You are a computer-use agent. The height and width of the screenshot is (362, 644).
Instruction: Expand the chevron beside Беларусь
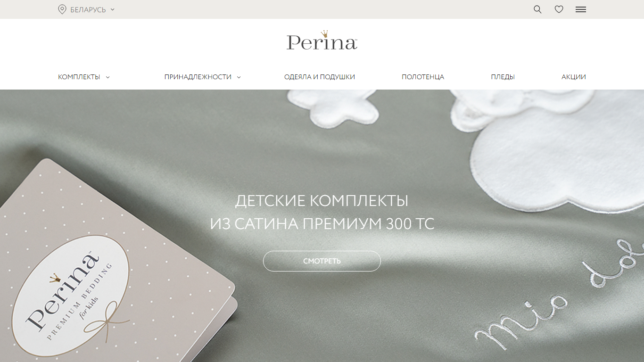[x=112, y=9]
